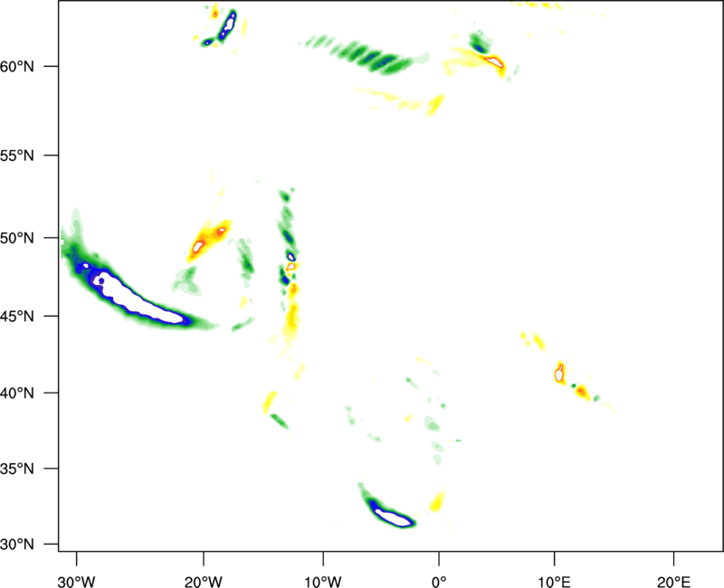The height and width of the screenshot is (588, 724).
Task: Click the 20°E longitude label
Action: [673, 582]
